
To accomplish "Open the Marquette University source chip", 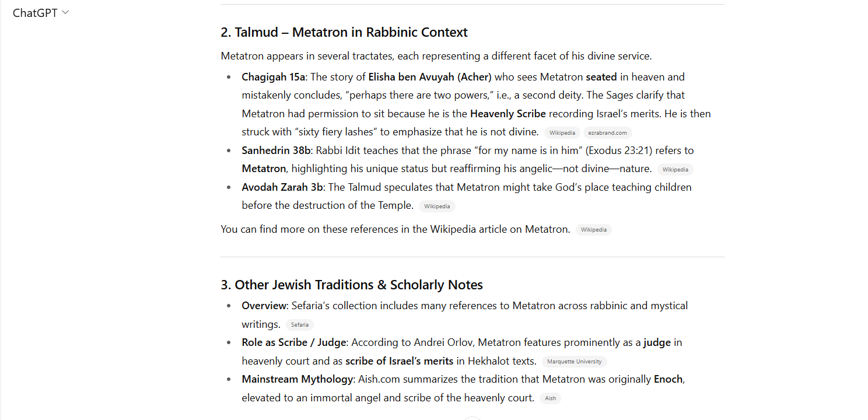I will point(574,362).
